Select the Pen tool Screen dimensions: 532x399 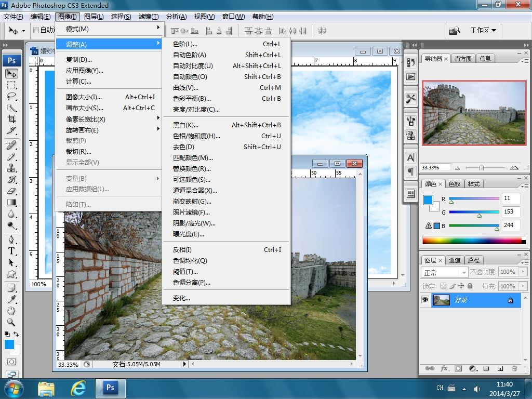tap(11, 240)
